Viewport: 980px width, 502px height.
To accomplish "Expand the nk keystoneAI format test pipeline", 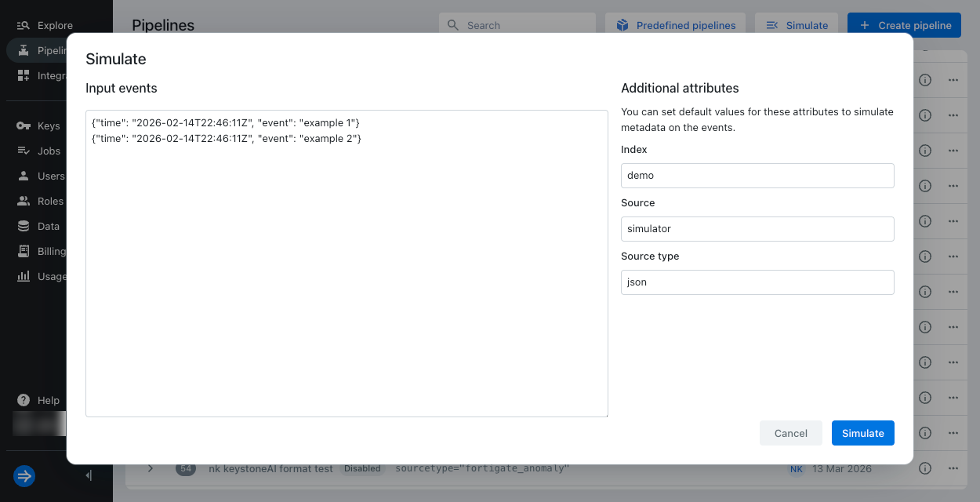I will pyautogui.click(x=150, y=468).
